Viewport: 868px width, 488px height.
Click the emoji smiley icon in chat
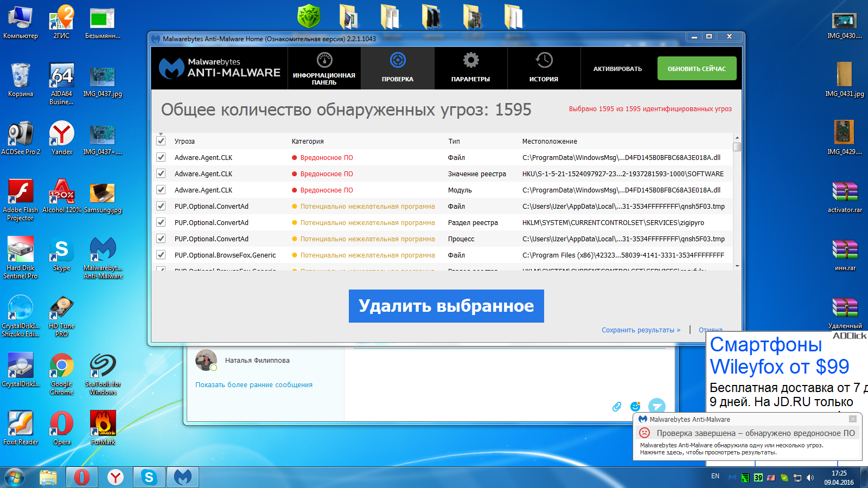(635, 407)
